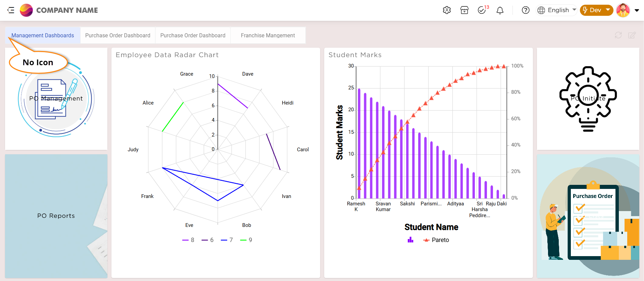The image size is (644, 281).
Task: Refresh the dashboard with the refresh icon
Action: [x=618, y=35]
